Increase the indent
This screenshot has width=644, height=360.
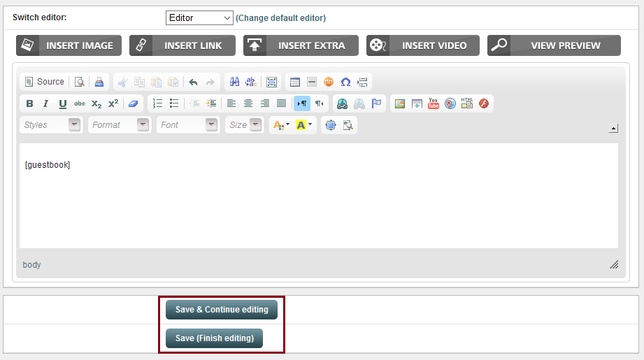click(211, 103)
